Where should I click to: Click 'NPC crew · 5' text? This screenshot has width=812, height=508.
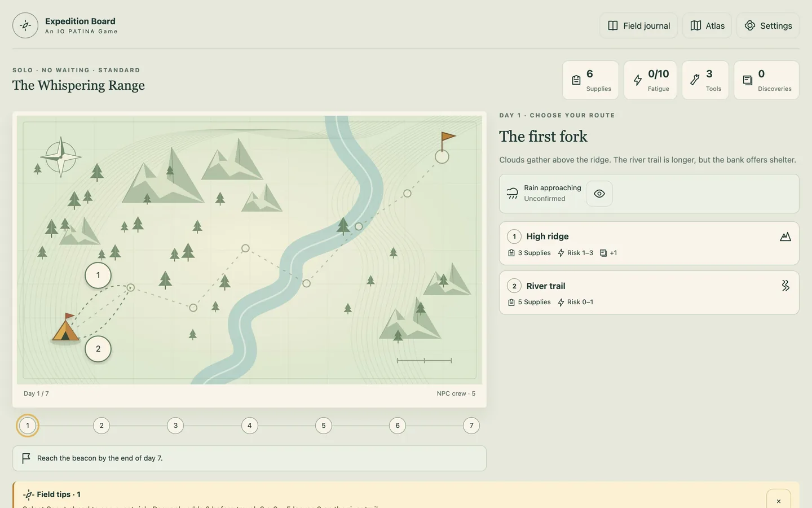[x=456, y=393]
